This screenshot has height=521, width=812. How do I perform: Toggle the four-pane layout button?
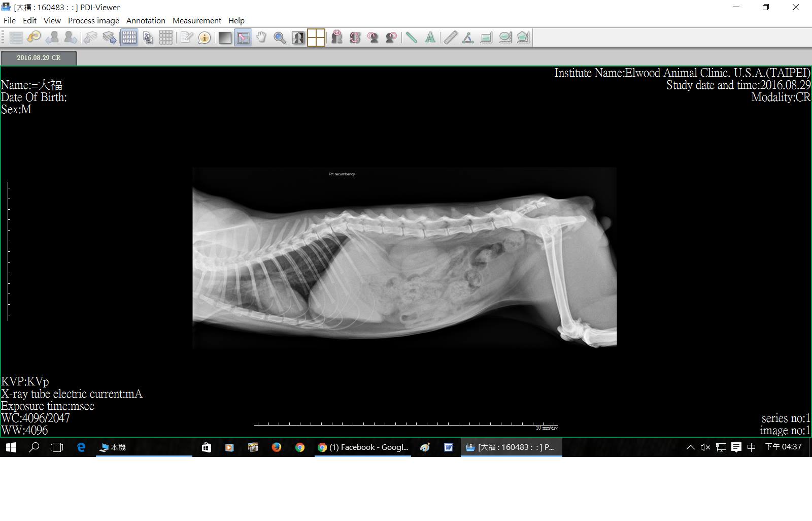point(316,38)
